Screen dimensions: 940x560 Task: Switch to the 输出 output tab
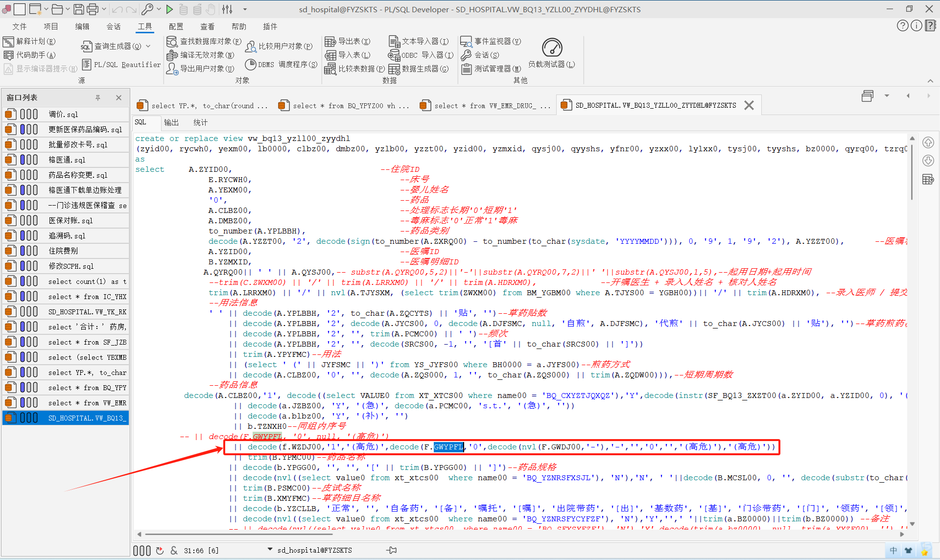pos(171,122)
